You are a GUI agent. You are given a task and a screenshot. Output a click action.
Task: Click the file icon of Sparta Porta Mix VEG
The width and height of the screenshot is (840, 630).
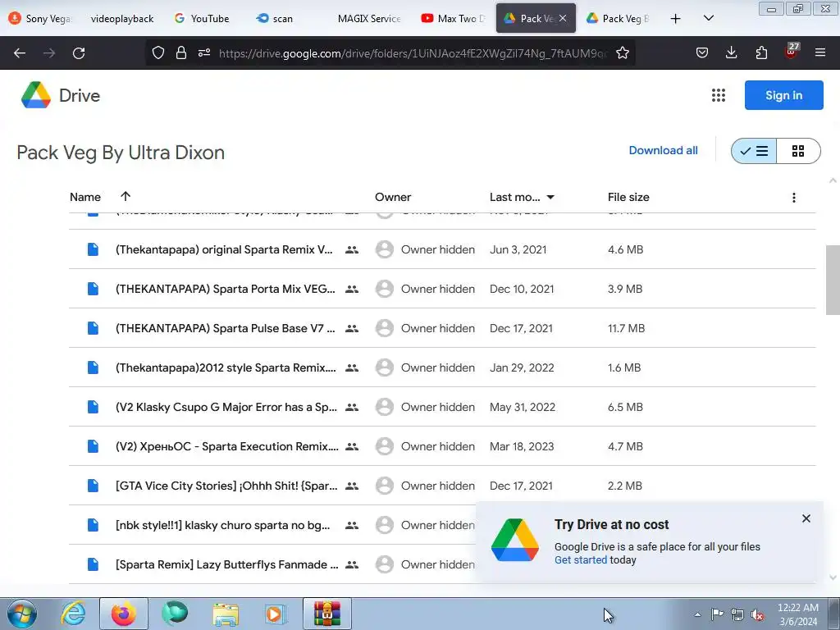[93, 289]
